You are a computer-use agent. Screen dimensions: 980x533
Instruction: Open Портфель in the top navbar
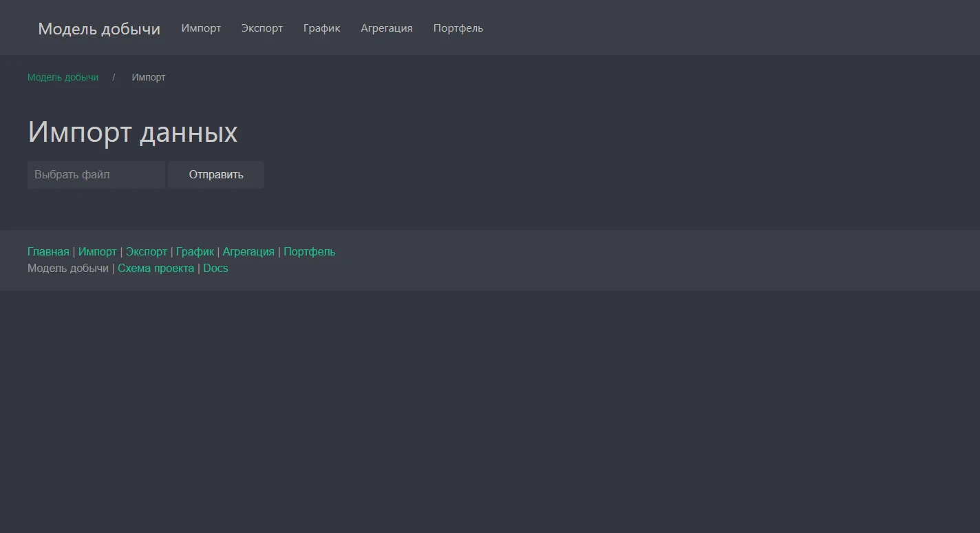[x=458, y=28]
